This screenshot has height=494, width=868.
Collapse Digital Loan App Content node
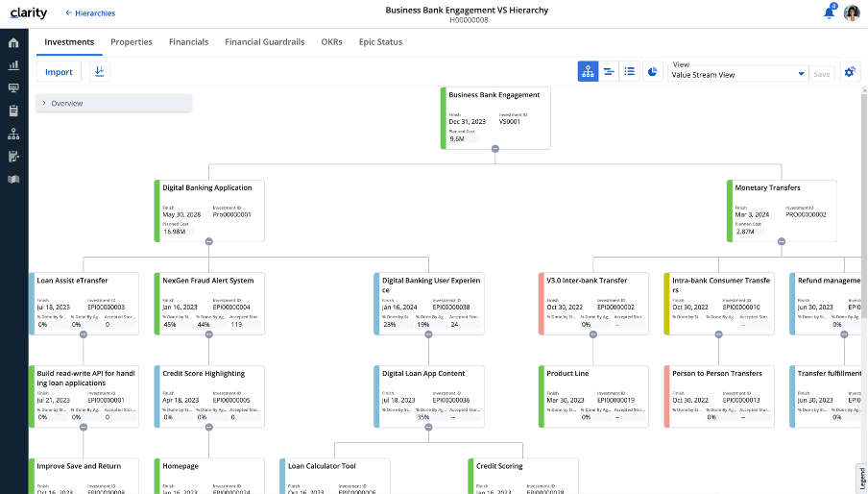(x=428, y=428)
